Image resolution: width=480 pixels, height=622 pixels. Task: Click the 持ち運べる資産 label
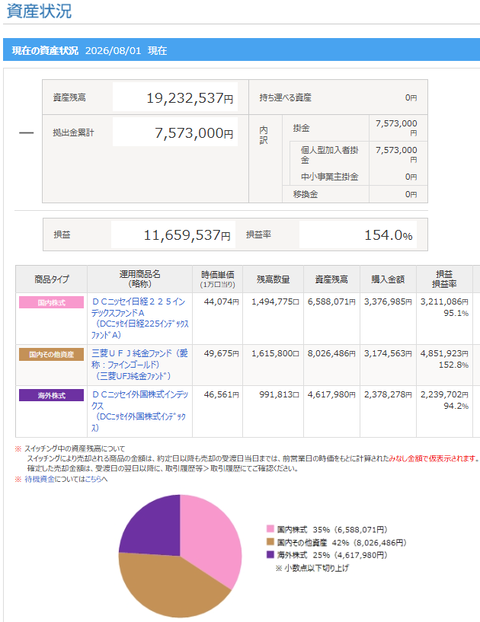click(285, 98)
